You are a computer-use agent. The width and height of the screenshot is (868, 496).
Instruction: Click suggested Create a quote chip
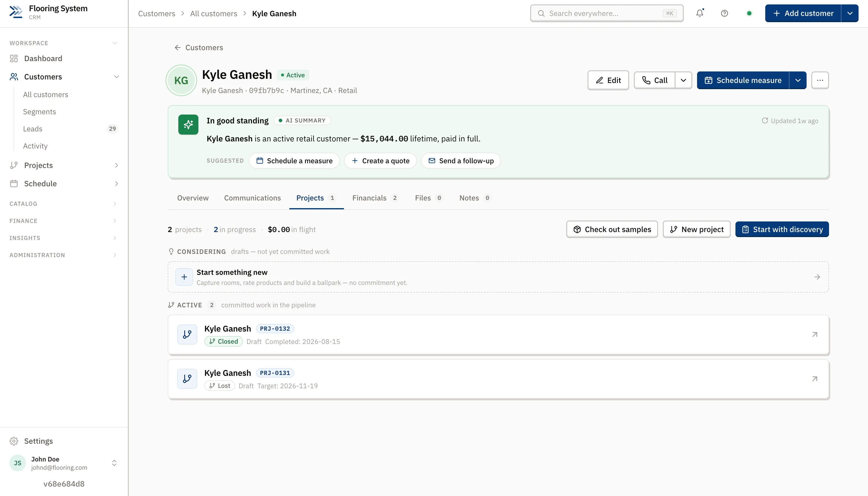coord(380,161)
